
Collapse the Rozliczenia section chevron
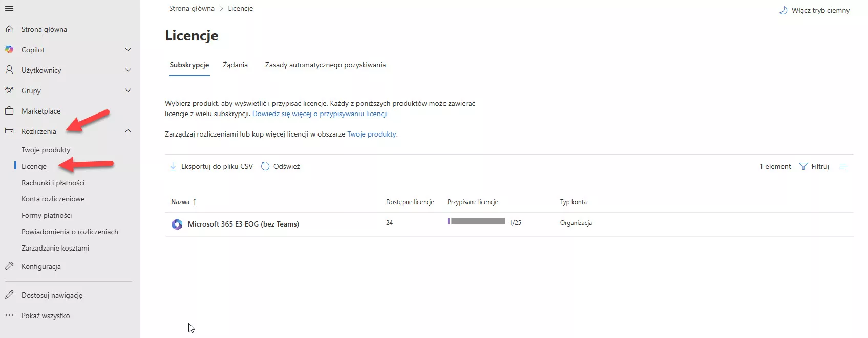coord(128,131)
